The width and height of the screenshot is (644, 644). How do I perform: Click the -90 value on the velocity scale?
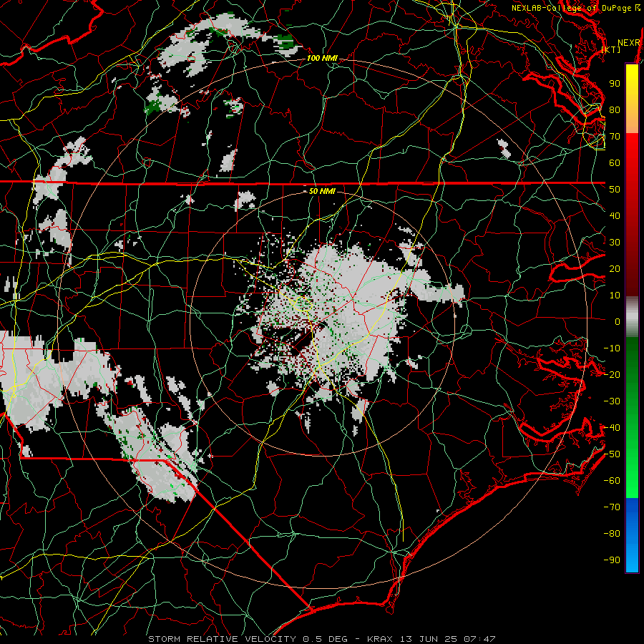click(x=612, y=560)
